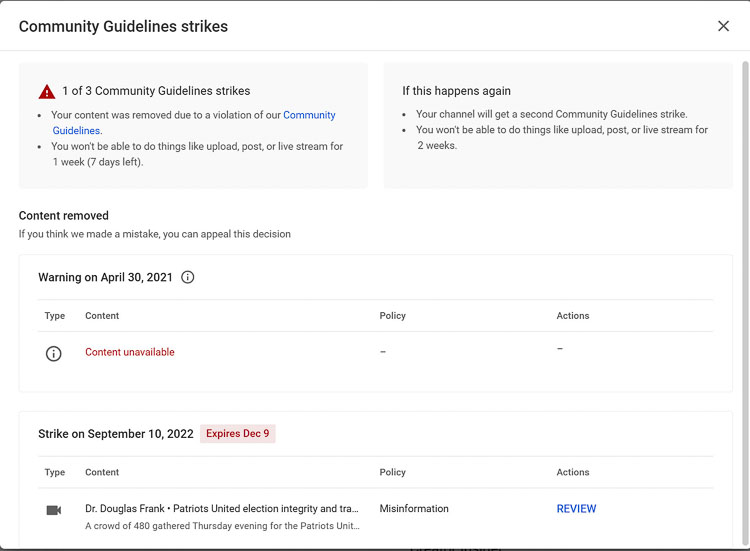Close the Community Guidelines strikes dialog

[723, 26]
